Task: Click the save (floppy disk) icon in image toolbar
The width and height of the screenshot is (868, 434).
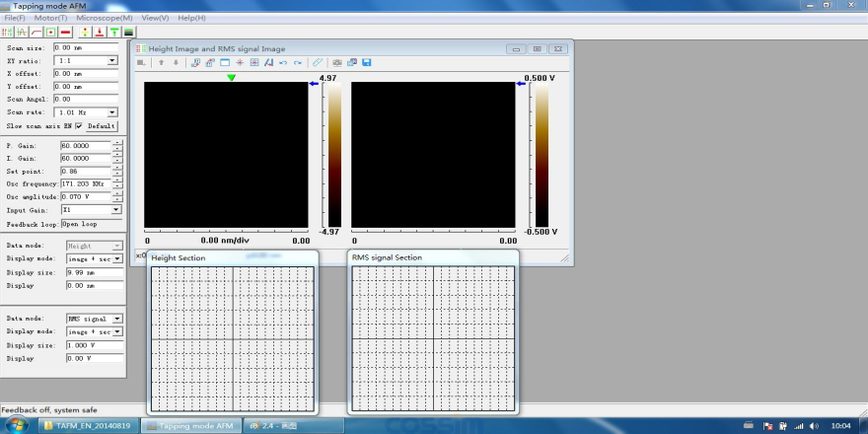Action: pyautogui.click(x=367, y=63)
